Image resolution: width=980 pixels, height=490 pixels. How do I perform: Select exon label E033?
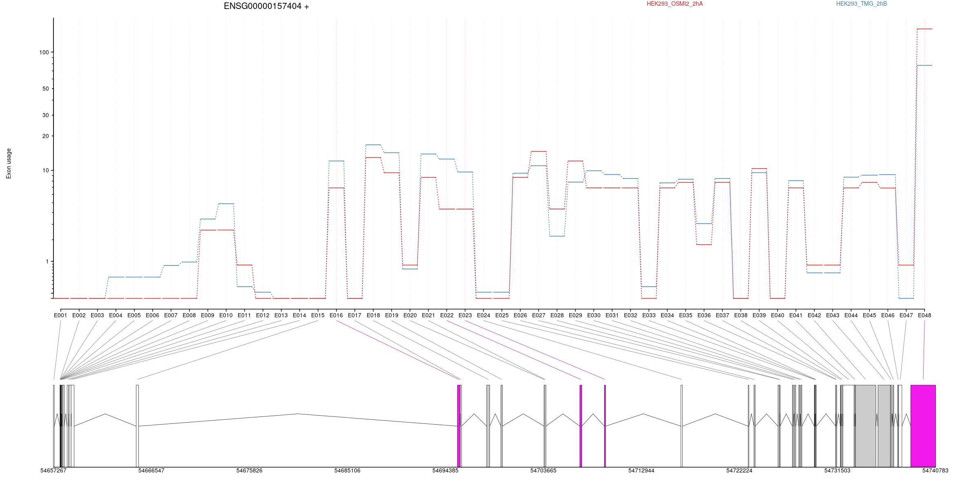pyautogui.click(x=649, y=315)
